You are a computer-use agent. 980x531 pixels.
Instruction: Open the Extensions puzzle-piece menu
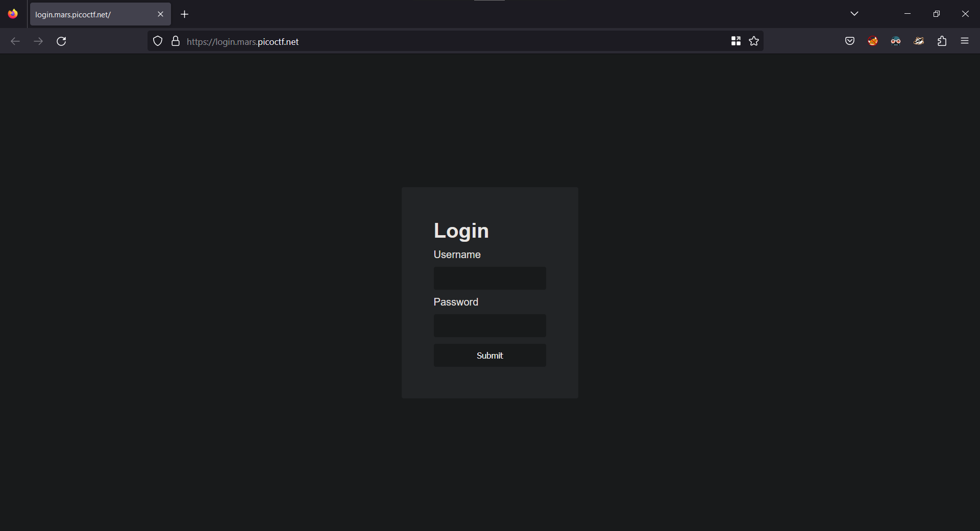[x=942, y=41]
